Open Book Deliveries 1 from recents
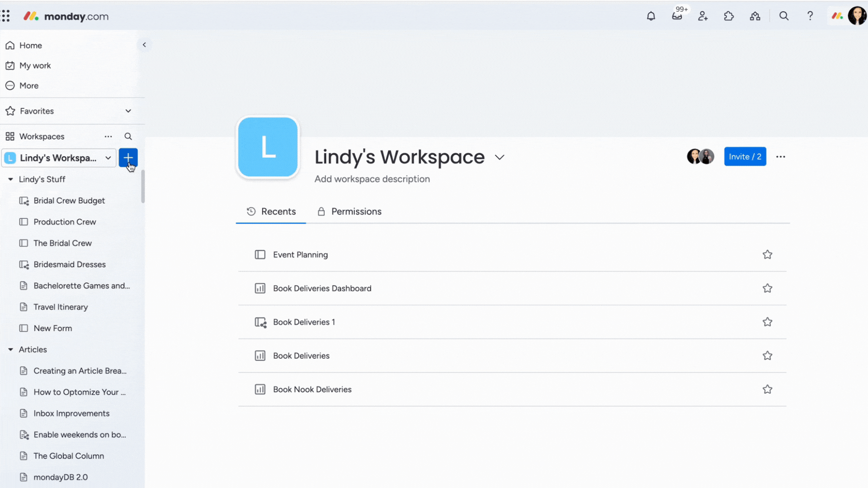Viewport: 868px width, 488px height. 304,322
